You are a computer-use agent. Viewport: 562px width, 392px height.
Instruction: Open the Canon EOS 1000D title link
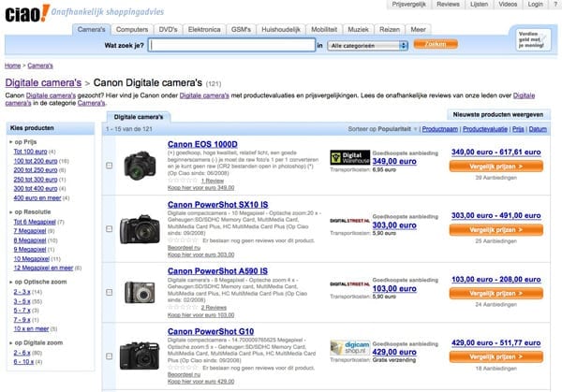202,144
